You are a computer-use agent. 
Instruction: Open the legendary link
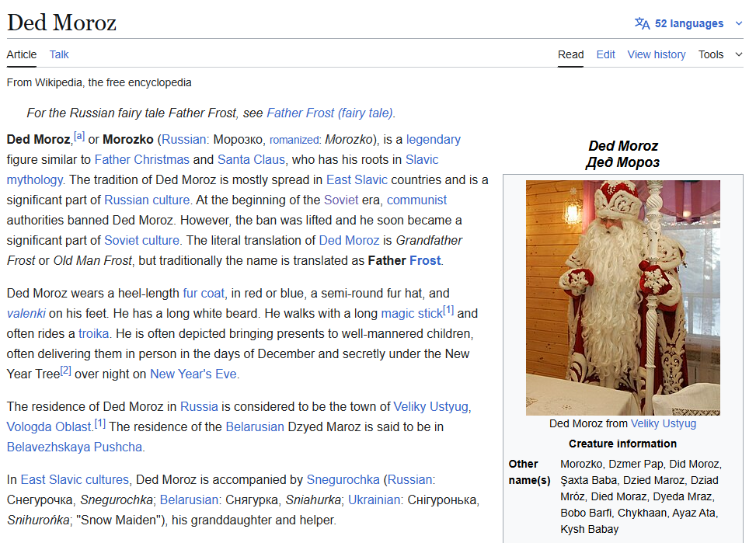click(x=434, y=139)
